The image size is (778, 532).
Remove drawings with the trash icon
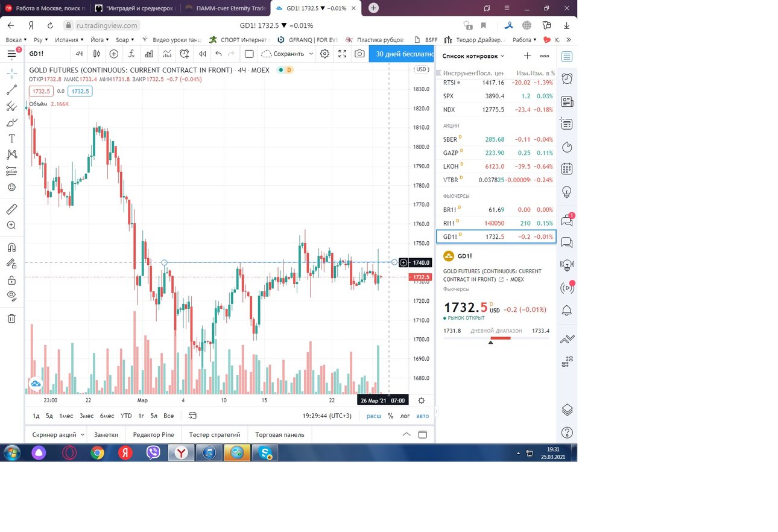coord(11,318)
